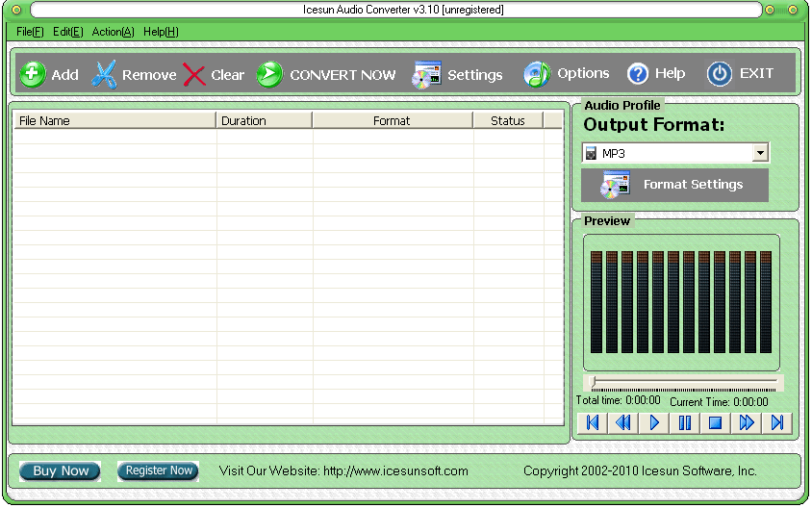The image size is (812, 508).
Task: Click the red X Clear icon
Action: tap(194, 75)
